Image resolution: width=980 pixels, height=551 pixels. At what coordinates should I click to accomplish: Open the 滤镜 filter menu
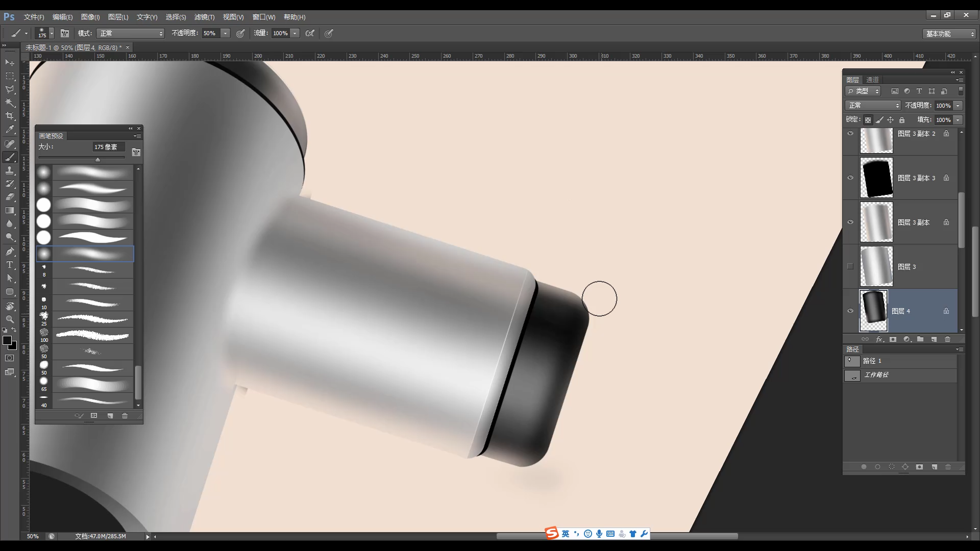click(x=204, y=17)
